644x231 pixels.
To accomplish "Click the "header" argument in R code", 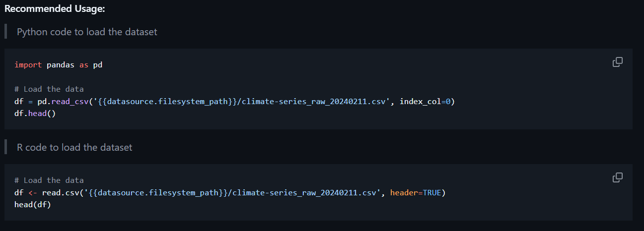I will click(x=404, y=192).
